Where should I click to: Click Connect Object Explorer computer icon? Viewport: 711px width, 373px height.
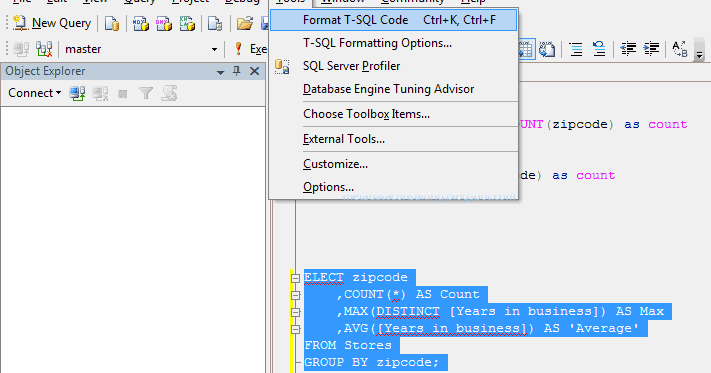coord(77,93)
